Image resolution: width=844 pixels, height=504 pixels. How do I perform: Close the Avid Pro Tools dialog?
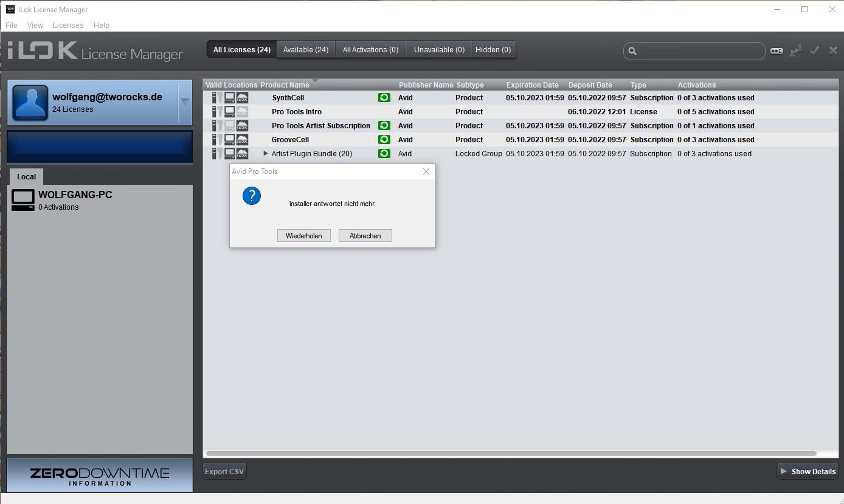click(x=426, y=171)
